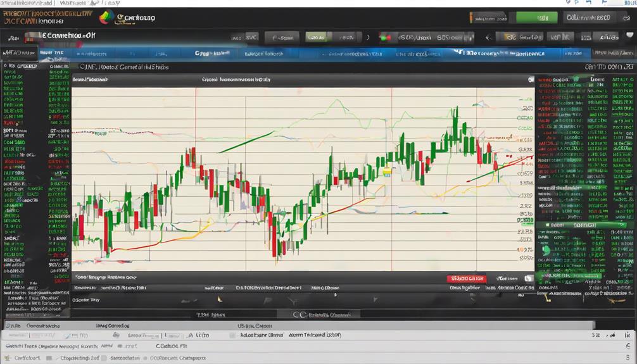Image resolution: width=637 pixels, height=364 pixels.
Task: Toggle the first checkbox in the bottom status row
Action: (x=49, y=358)
